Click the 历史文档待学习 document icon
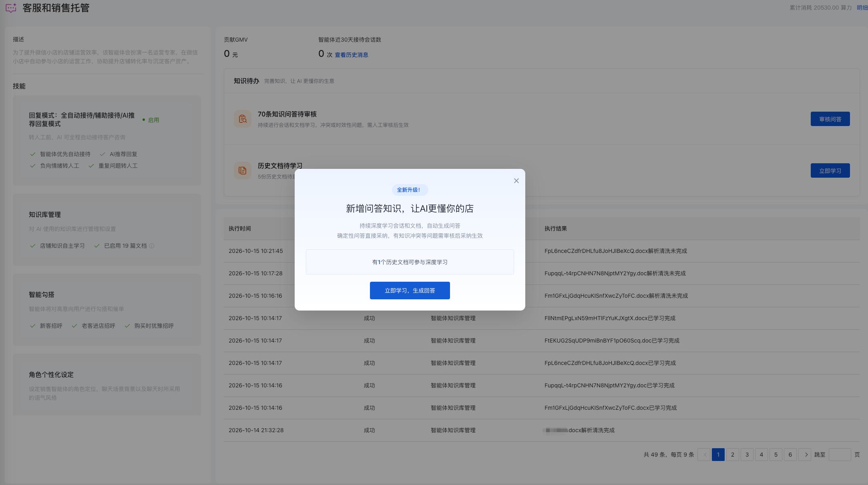The width and height of the screenshot is (868, 485). (243, 170)
